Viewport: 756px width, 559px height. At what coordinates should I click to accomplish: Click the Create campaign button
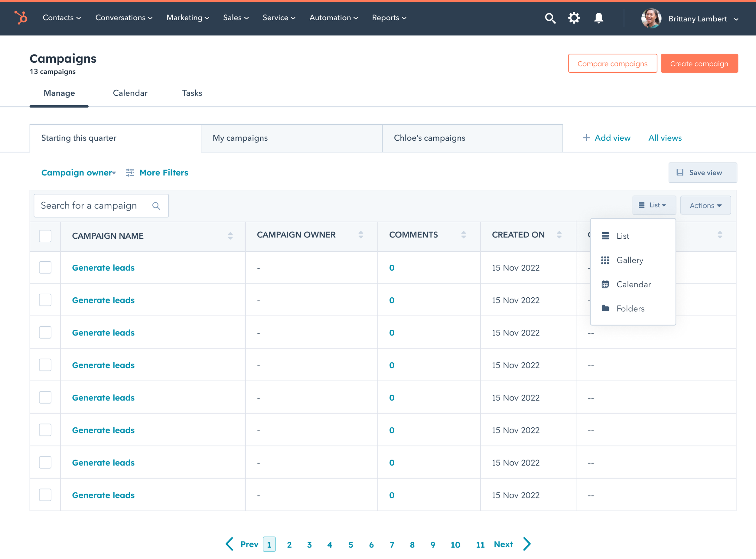click(x=699, y=64)
